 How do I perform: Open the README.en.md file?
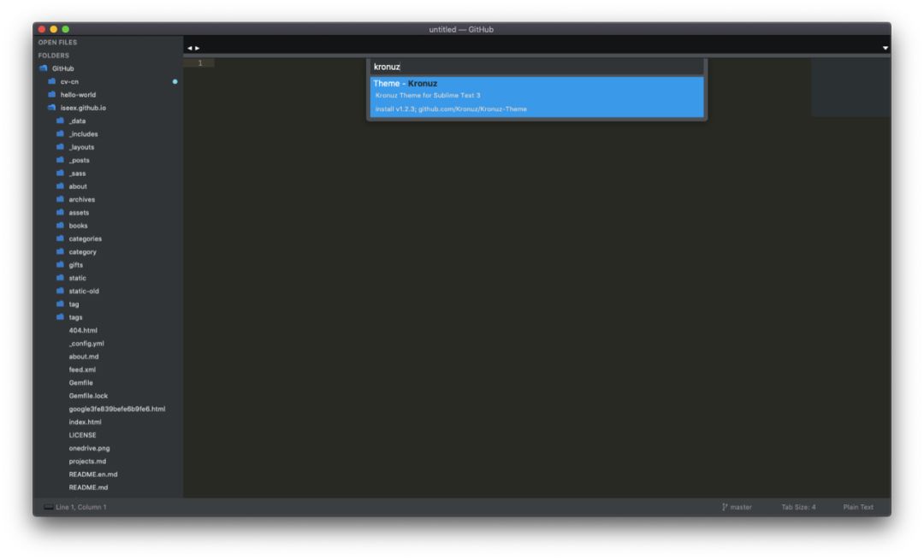click(x=93, y=474)
